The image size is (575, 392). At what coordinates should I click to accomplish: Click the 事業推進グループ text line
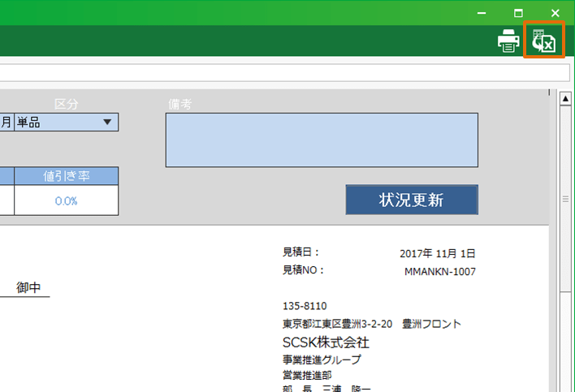(322, 360)
